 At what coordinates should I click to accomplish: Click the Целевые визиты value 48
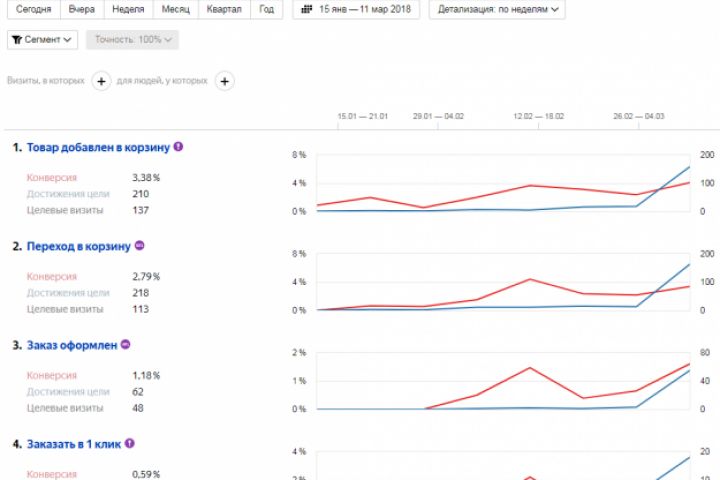tap(138, 408)
